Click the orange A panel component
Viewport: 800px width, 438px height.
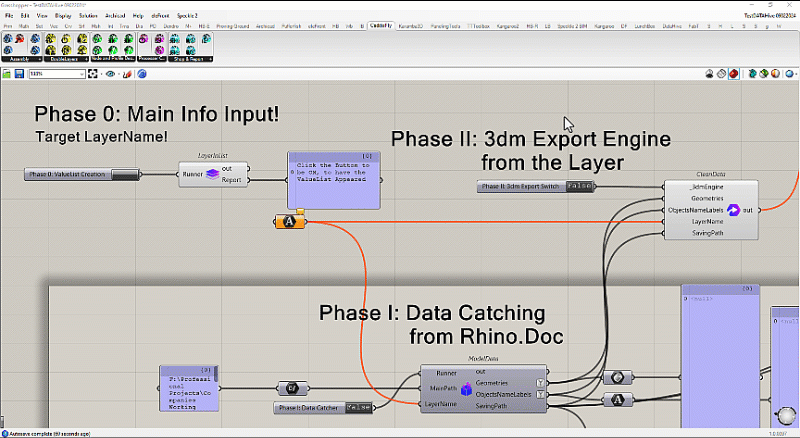288,222
